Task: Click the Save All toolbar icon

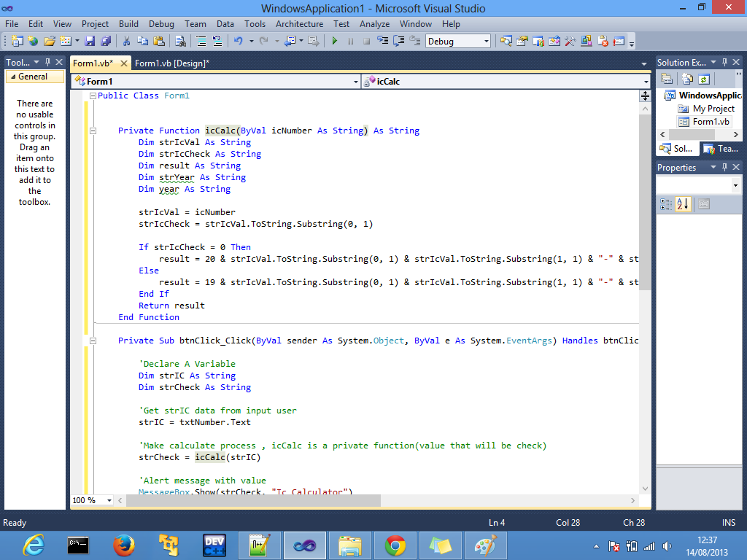Action: 106,42
